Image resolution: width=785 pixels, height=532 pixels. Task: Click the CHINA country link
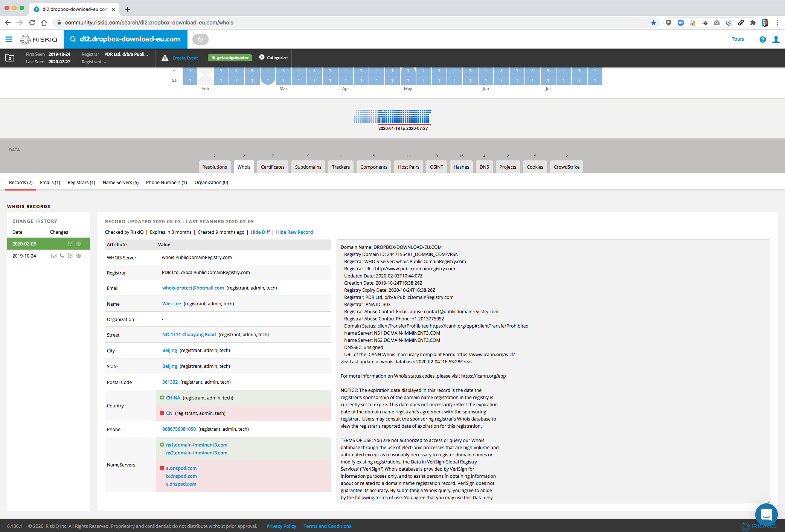(x=173, y=398)
